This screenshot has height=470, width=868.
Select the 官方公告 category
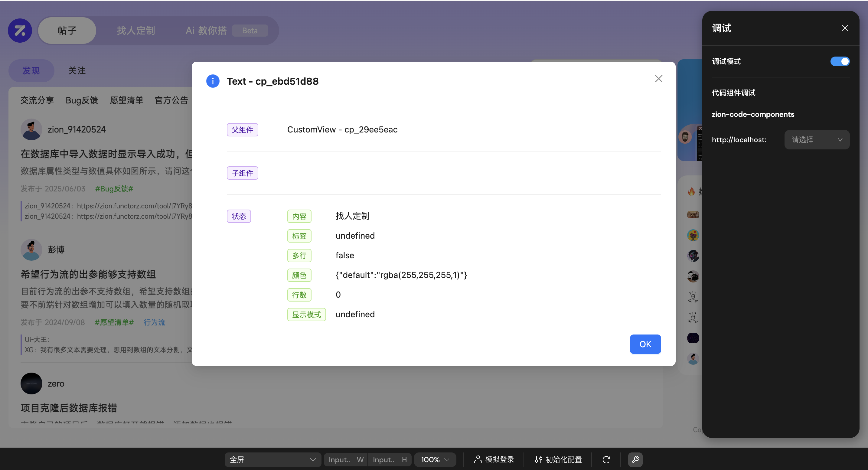171,100
